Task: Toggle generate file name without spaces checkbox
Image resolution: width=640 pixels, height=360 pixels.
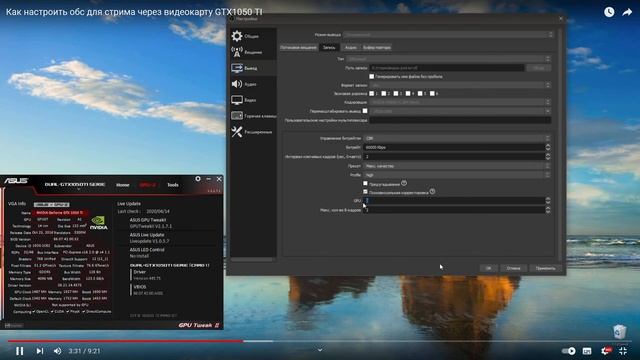Action: click(371, 76)
